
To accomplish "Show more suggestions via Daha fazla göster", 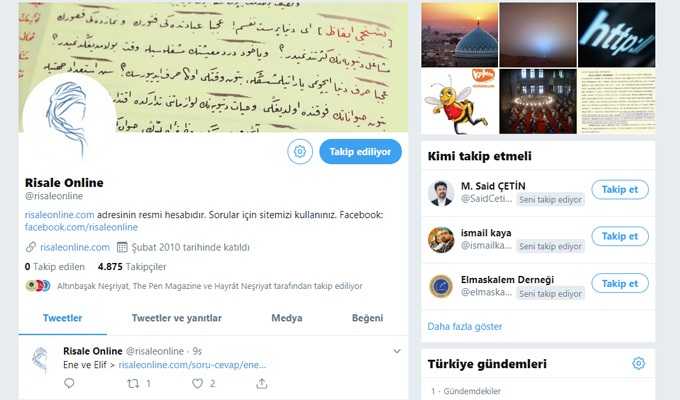I will coord(464,326).
